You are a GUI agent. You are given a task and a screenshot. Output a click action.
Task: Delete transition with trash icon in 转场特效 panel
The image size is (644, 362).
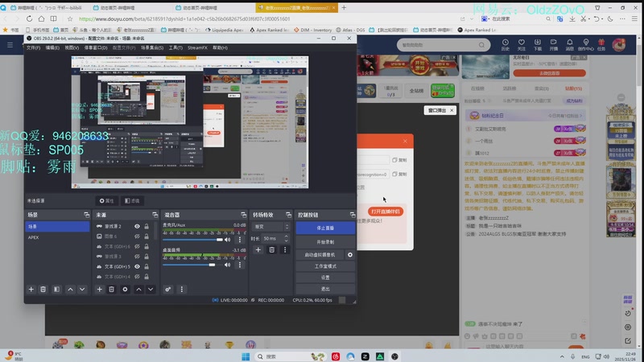(271, 249)
